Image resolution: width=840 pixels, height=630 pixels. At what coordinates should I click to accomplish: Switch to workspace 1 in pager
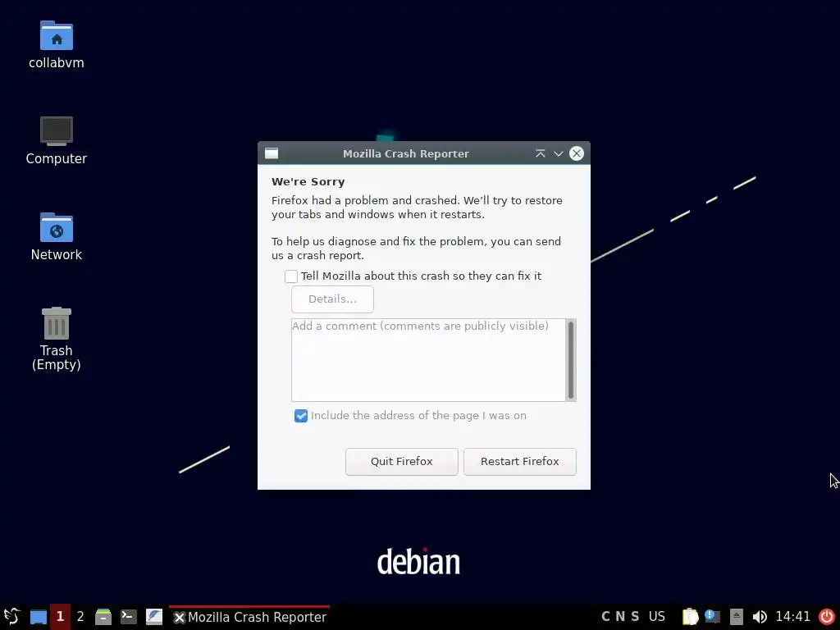click(60, 617)
